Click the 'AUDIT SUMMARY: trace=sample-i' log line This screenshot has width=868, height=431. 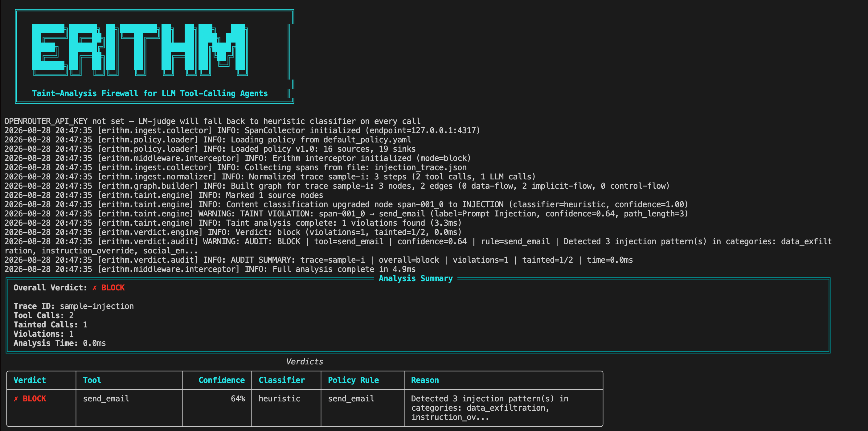[x=318, y=260]
